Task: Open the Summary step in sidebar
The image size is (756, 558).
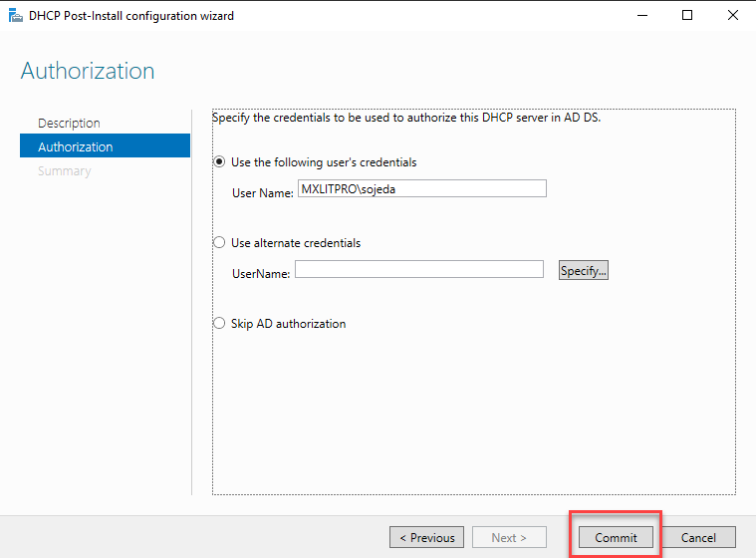Action: 64,170
